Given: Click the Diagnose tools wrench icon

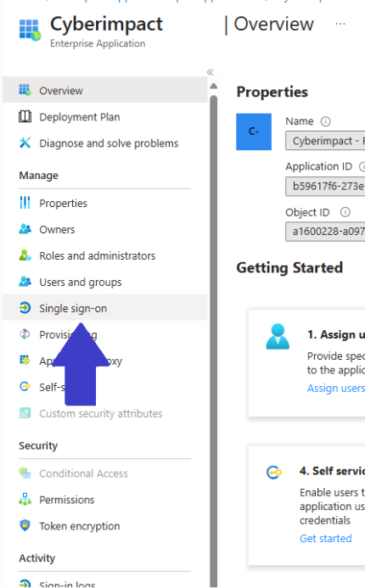Looking at the screenshot, I should pyautogui.click(x=25, y=143).
